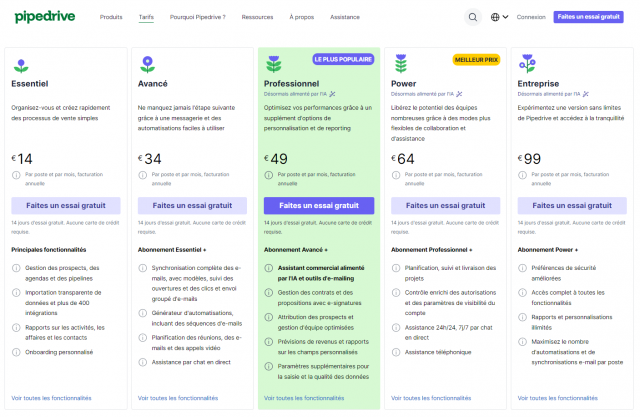Click info icon for Synchronisation complète des e-mails
Screen dimensions: 640x417
[x=142, y=268]
